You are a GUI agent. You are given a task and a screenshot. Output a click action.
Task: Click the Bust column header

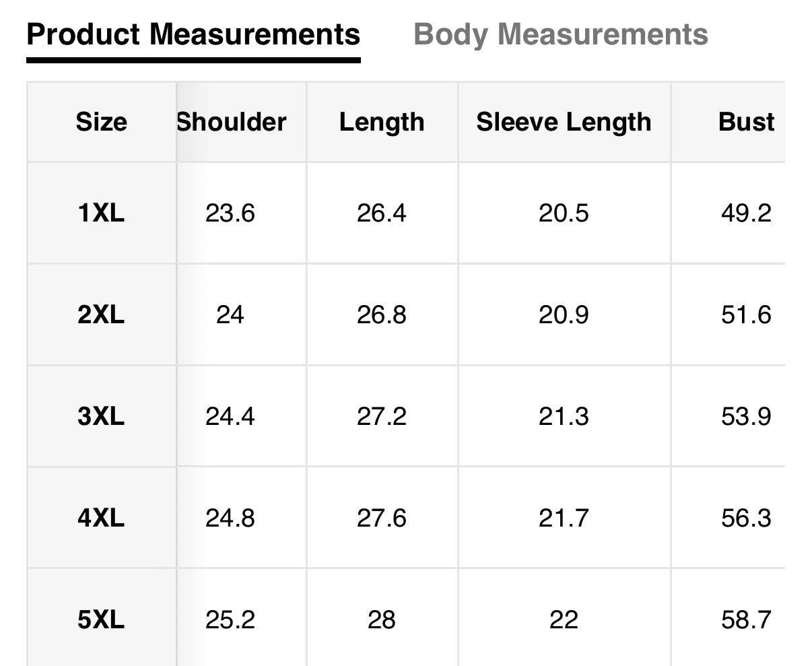click(x=746, y=122)
